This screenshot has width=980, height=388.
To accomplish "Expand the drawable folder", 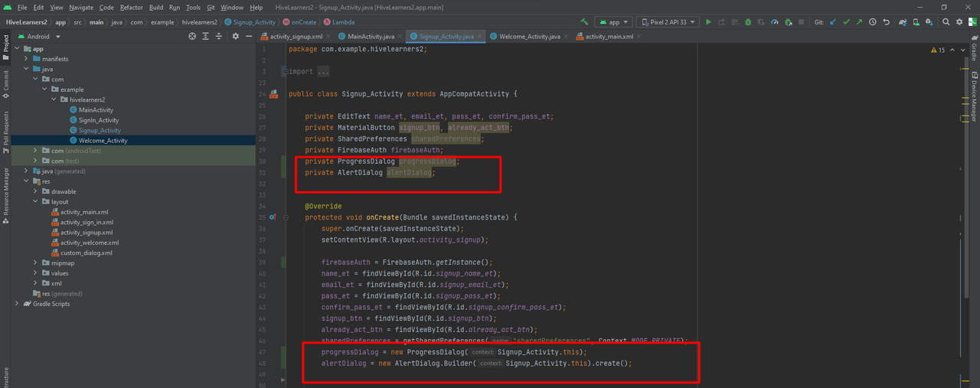I will point(35,191).
